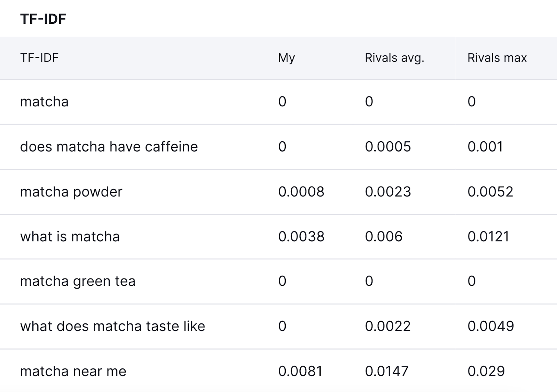Click the does matcha have caffeine keyword
Screen dimensions: 557x392
109,147
